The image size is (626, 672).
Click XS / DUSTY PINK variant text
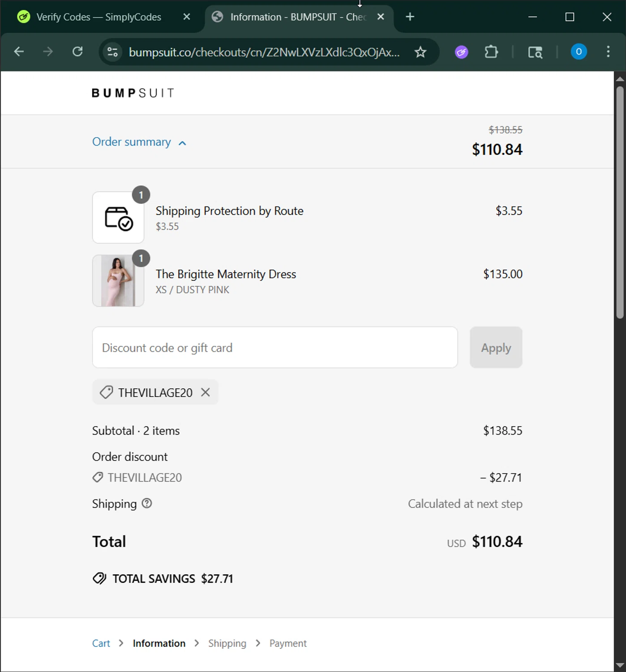[193, 290]
